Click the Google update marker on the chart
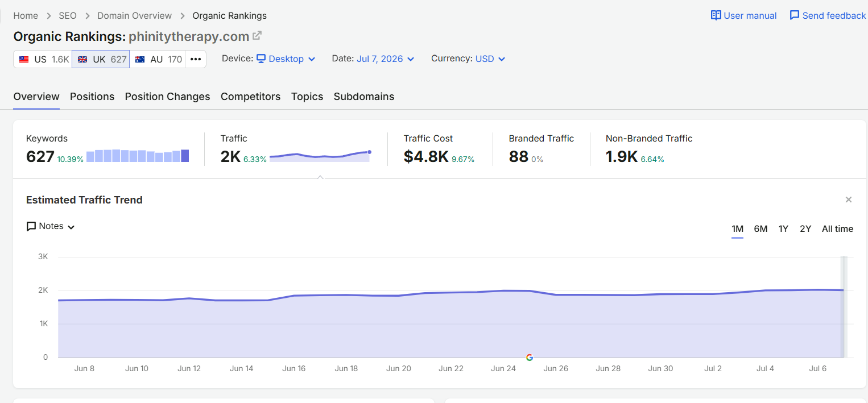Viewport: 868px width, 403px height. [530, 358]
